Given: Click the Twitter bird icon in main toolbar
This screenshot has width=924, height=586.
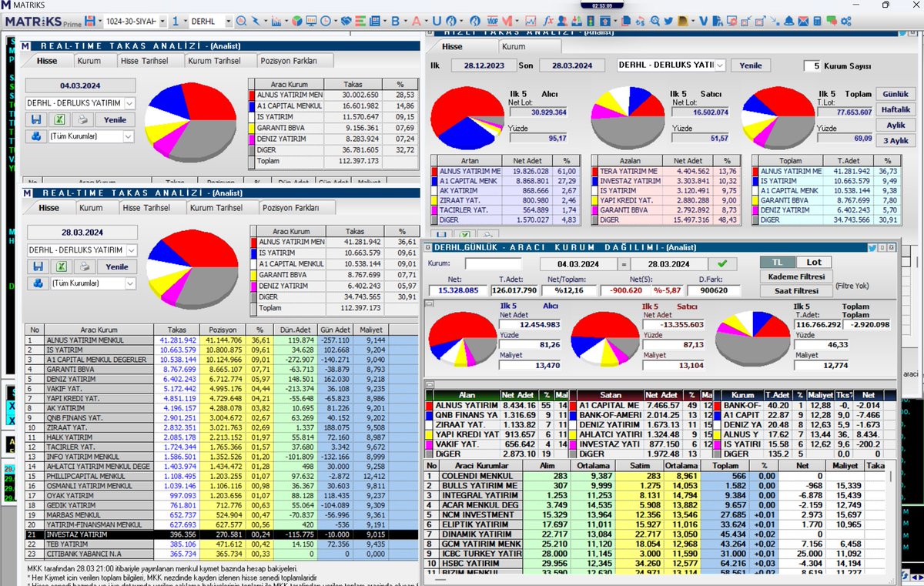Looking at the screenshot, I should (x=668, y=21).
